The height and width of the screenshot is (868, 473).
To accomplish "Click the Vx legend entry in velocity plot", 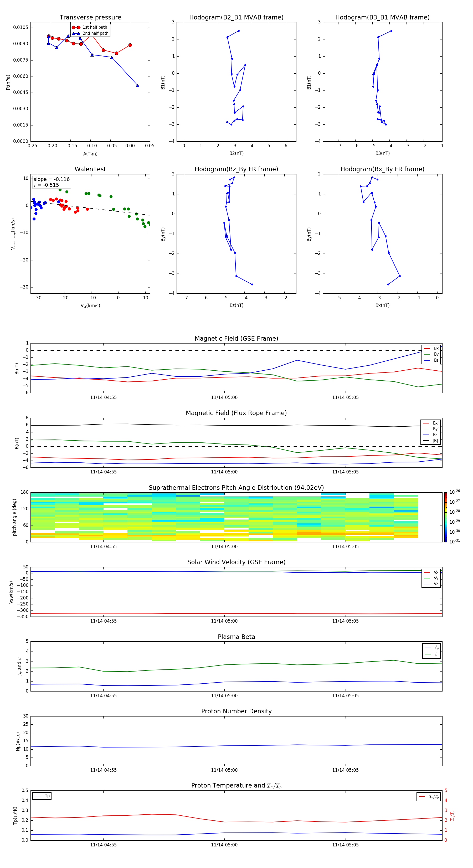I will [x=431, y=572].
